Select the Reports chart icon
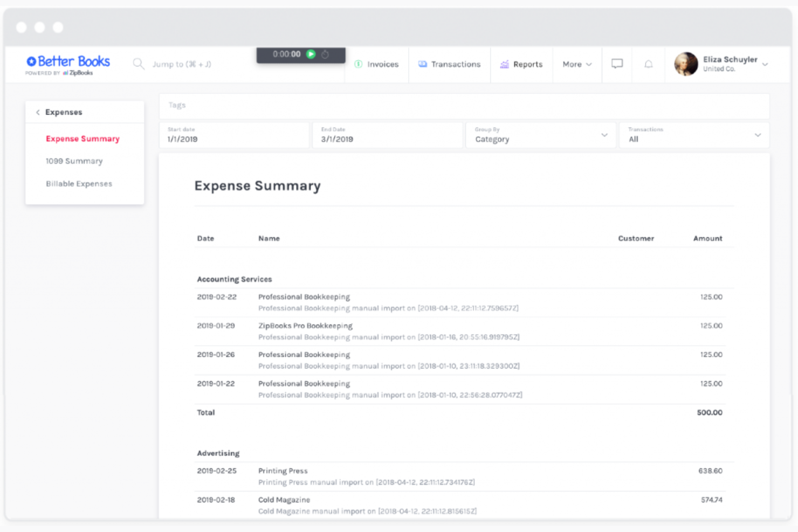798x532 pixels. coord(505,64)
